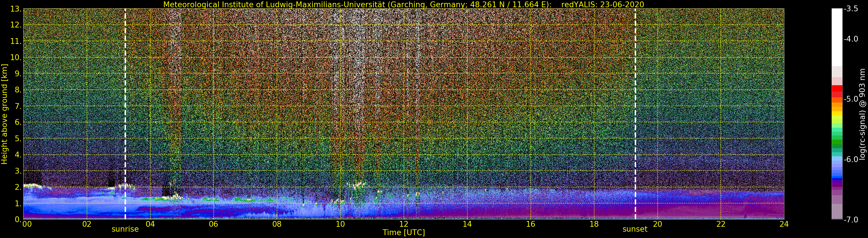Click the height tick label '11.'
Viewport: 868px width, 238px height.
point(16,41)
